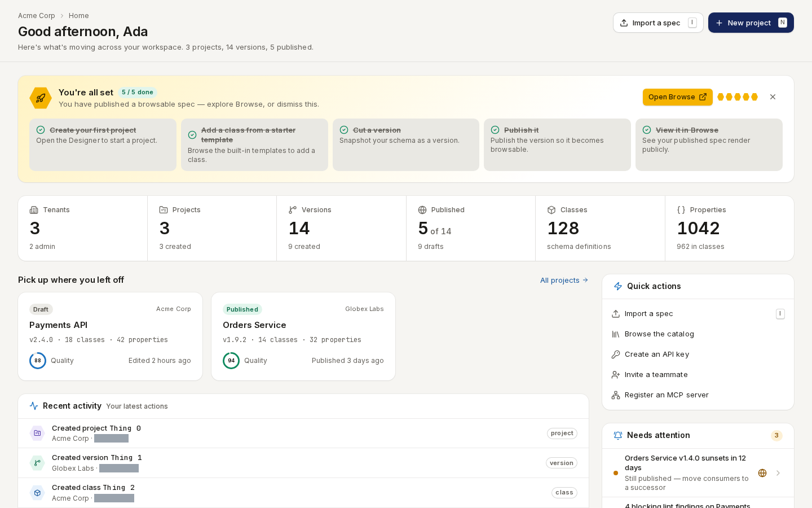This screenshot has width=812, height=508.
Task: Click the Published globe icon
Action: coord(422,210)
